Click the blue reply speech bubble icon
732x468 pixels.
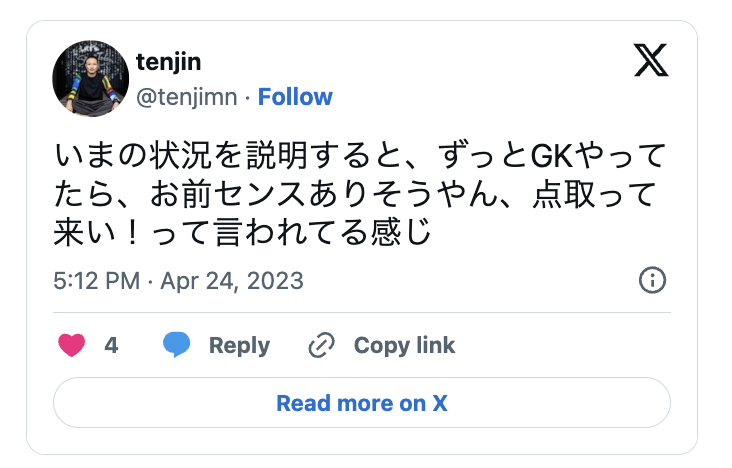tap(177, 346)
